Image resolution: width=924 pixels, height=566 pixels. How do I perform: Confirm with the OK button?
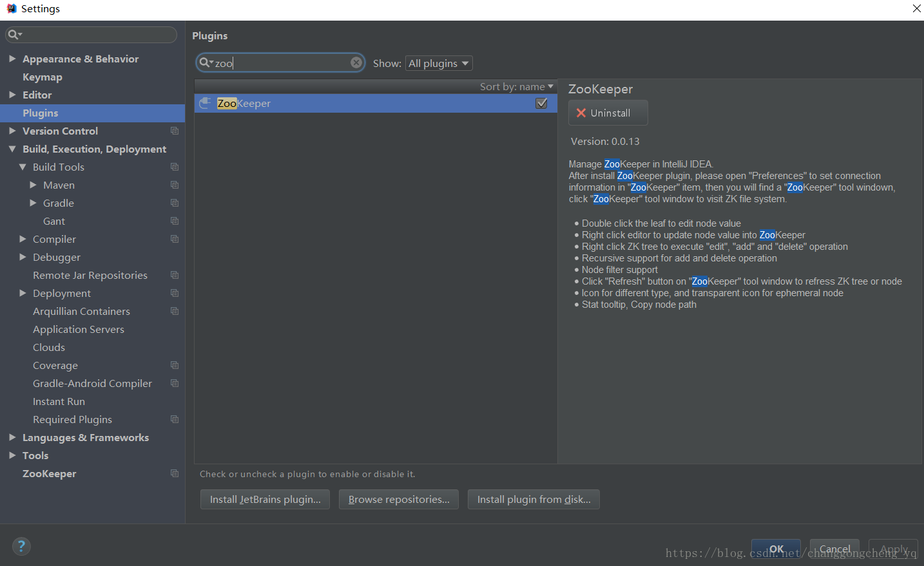(x=776, y=549)
